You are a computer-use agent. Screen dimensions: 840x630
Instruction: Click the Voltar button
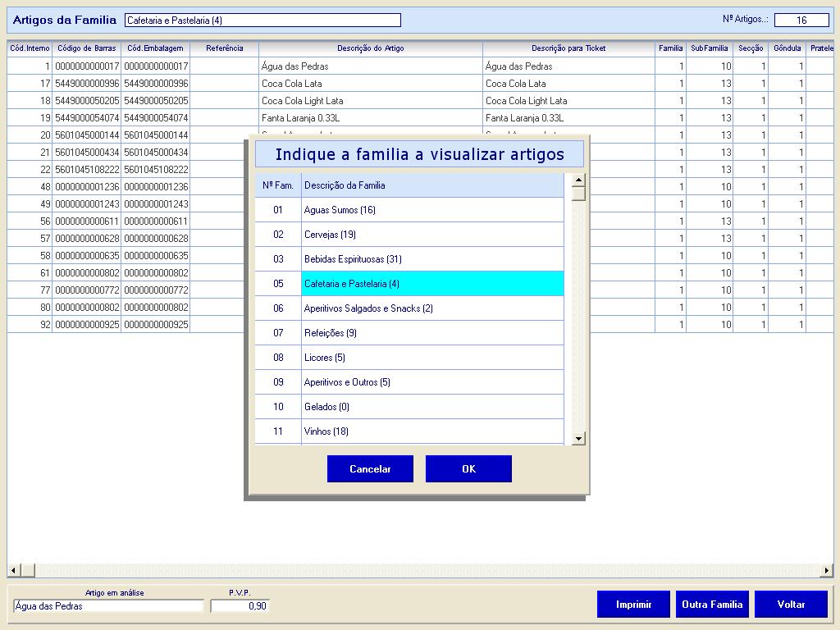tap(791, 605)
